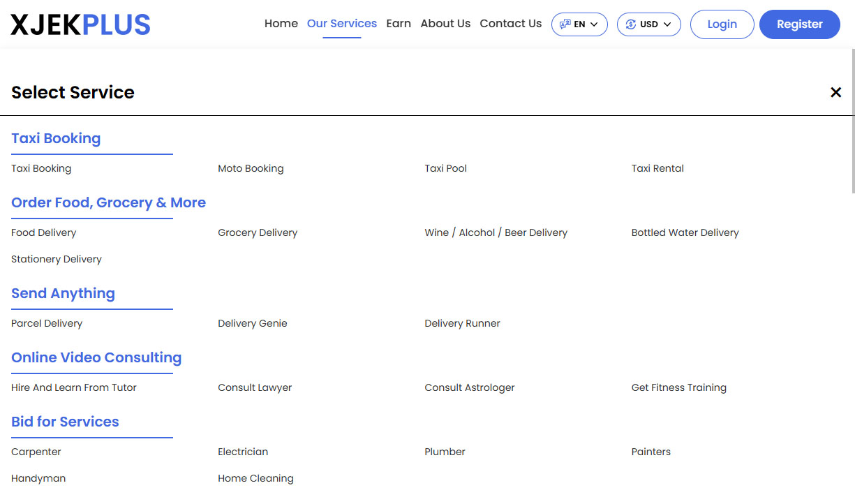This screenshot has width=855, height=504.
Task: Choose Wine / Alcohol / Beer Delivery
Action: [496, 232]
